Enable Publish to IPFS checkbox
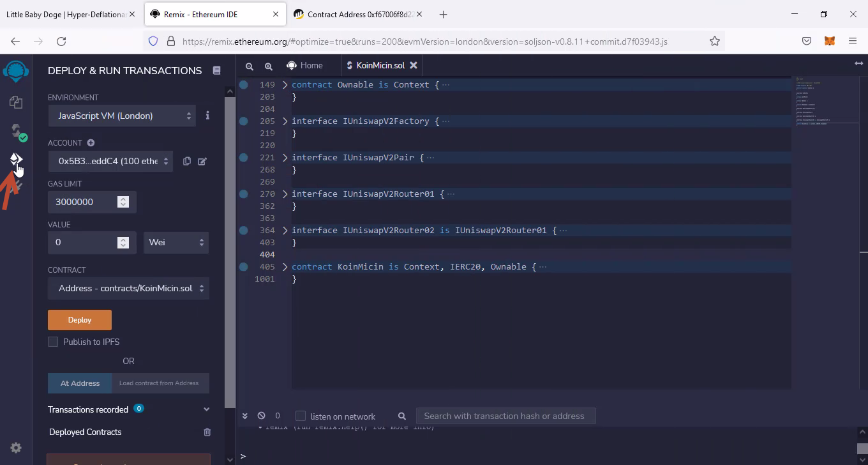This screenshot has width=868, height=465. tap(53, 342)
